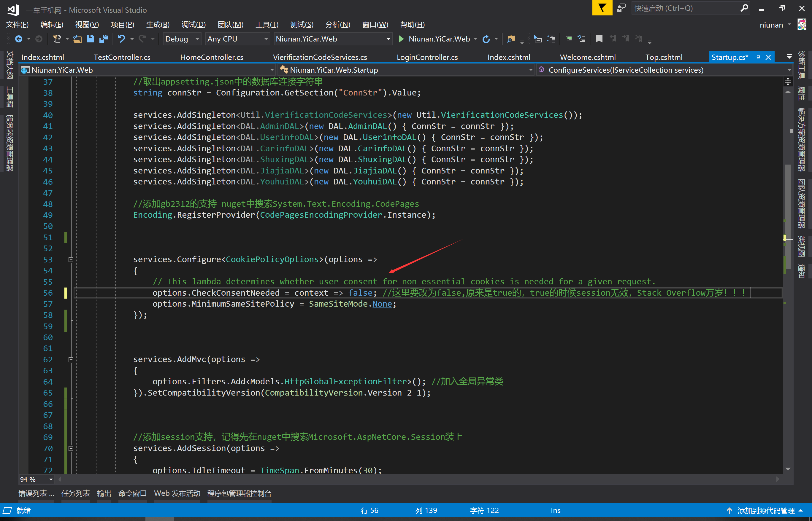Viewport: 812px width, 521px height.
Task: Click the Undo arrow icon
Action: coord(121,39)
